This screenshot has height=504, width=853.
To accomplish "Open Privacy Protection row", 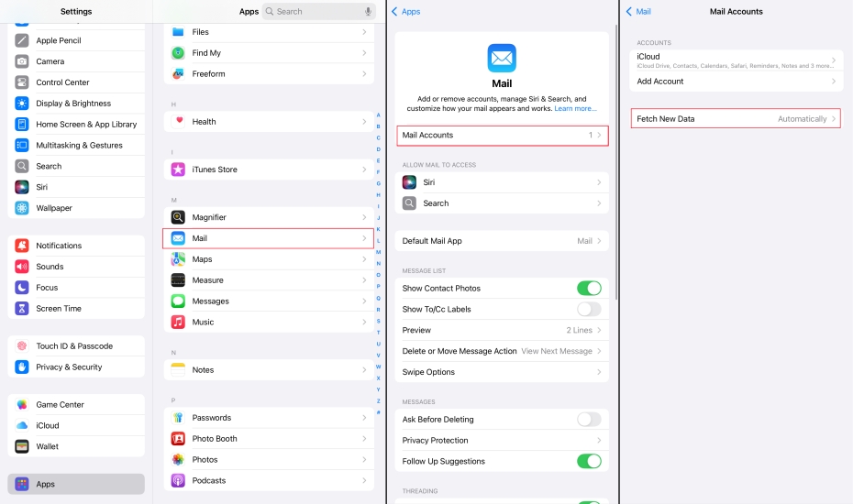I will (x=502, y=441).
